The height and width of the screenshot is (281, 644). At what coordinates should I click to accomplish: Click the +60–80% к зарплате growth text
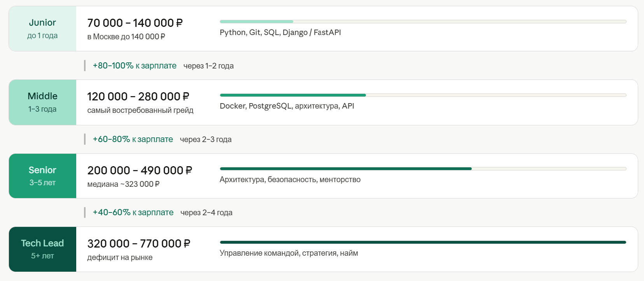tap(133, 139)
